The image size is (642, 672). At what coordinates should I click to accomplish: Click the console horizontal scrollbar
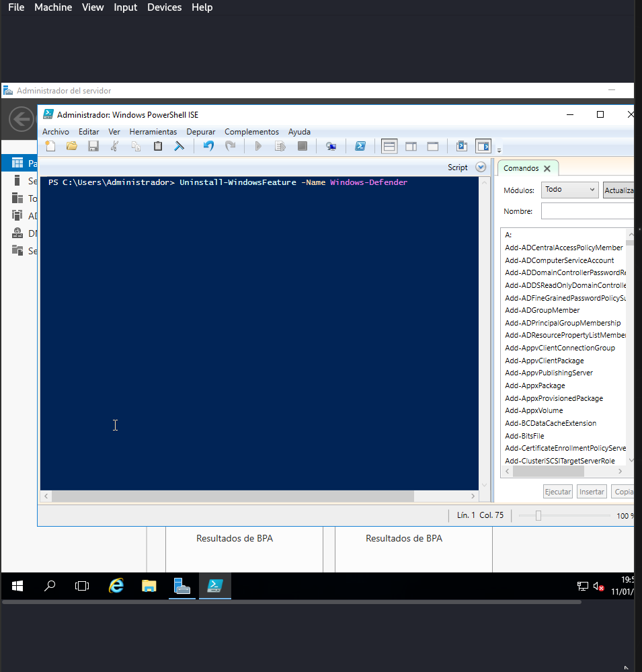tap(233, 496)
